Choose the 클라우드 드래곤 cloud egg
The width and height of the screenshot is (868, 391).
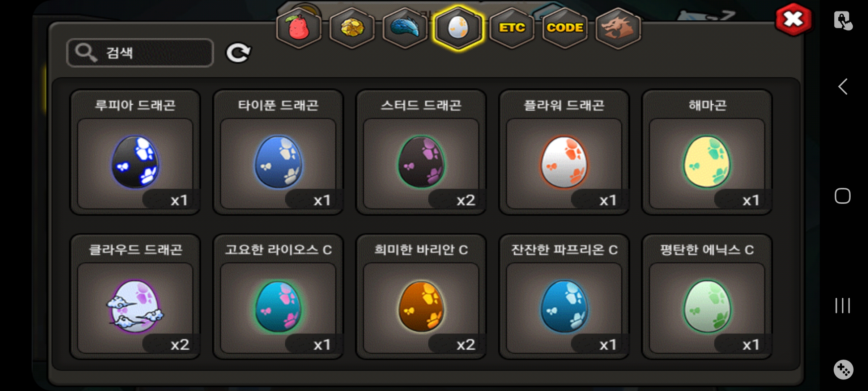click(x=135, y=297)
